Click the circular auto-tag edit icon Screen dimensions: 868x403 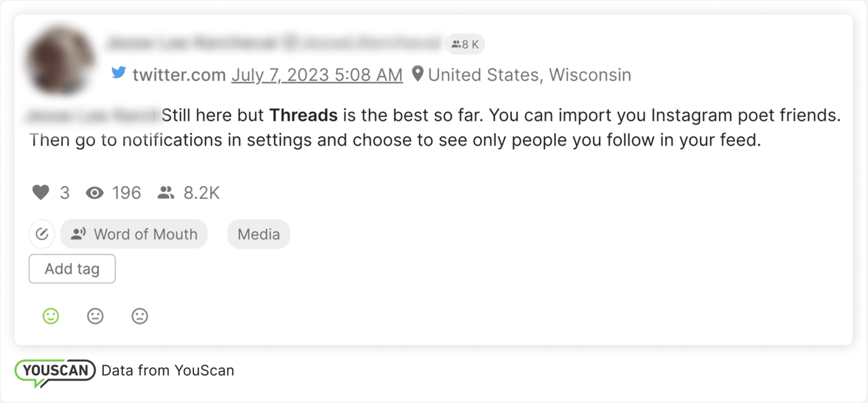coord(41,234)
